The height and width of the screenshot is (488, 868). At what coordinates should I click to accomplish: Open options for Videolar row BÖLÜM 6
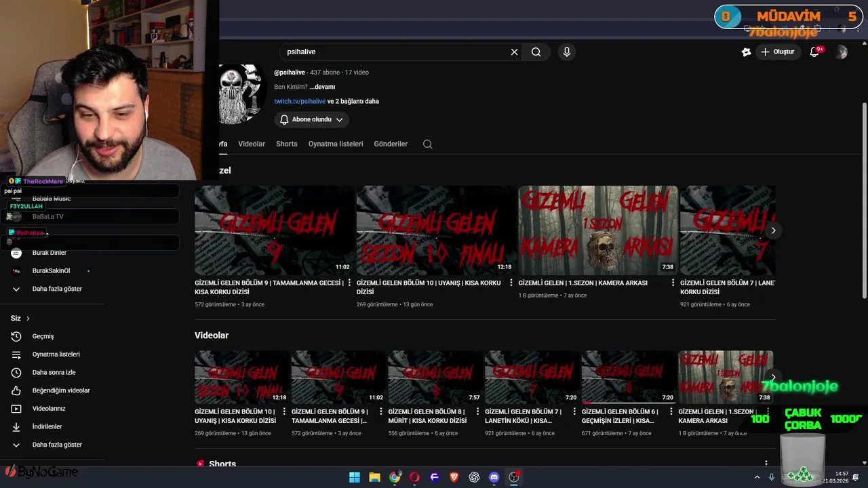tap(671, 411)
